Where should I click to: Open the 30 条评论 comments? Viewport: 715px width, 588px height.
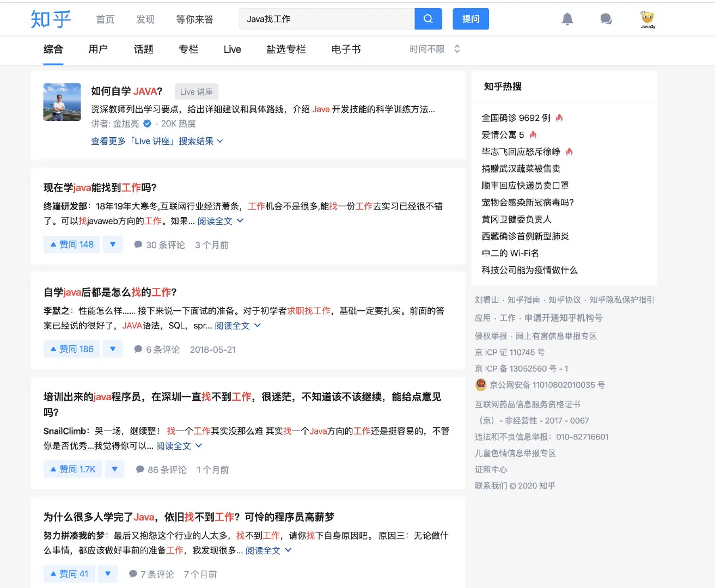coord(160,245)
